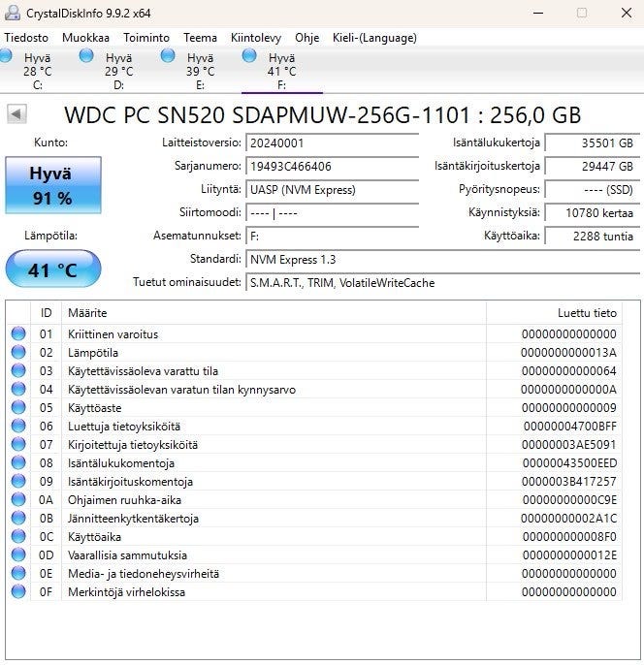Image resolution: width=644 pixels, height=665 pixels.
Task: Click raw value 00000003AE5091
Action: point(568,445)
